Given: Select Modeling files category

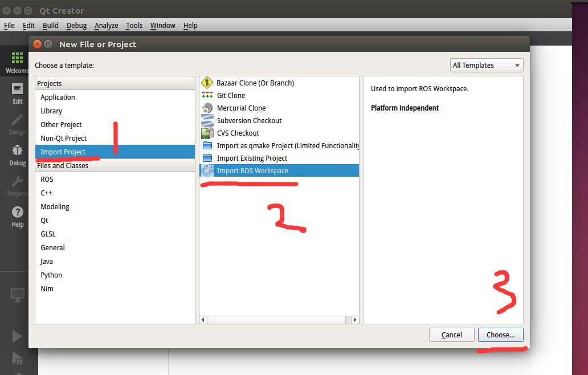Looking at the screenshot, I should point(115,207).
